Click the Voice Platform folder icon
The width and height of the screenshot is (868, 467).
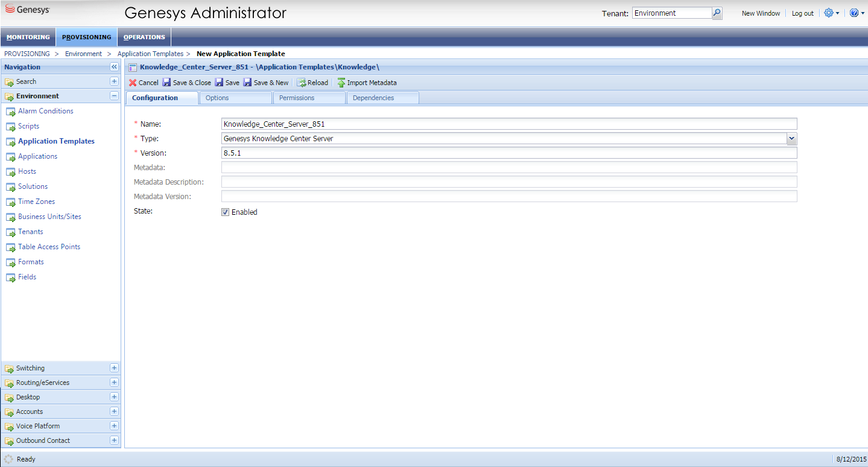click(9, 427)
